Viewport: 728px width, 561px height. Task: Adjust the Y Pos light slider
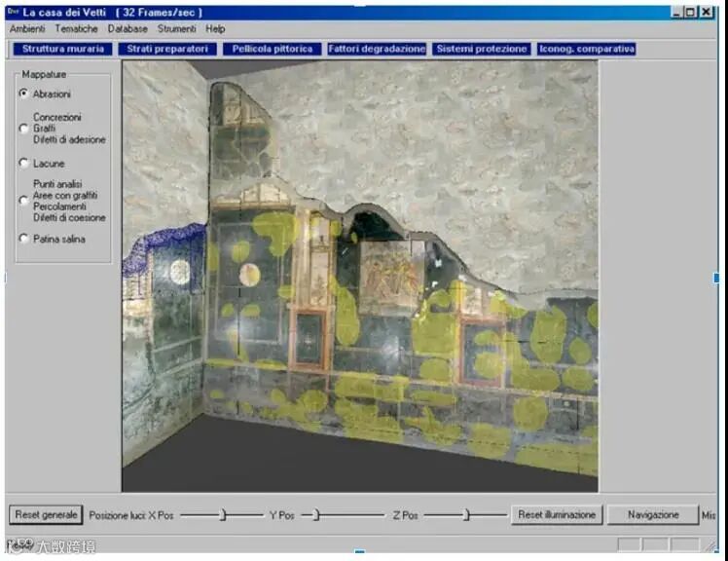(x=316, y=515)
